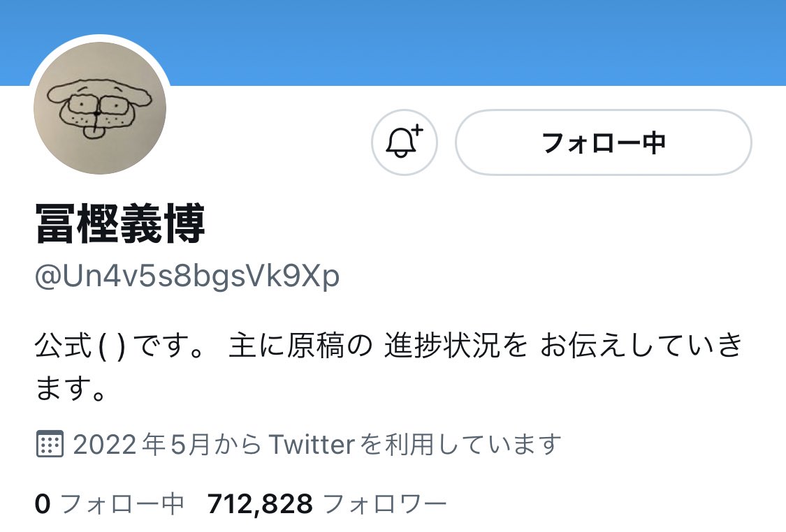Click を利用しています in the join line

coord(460,444)
